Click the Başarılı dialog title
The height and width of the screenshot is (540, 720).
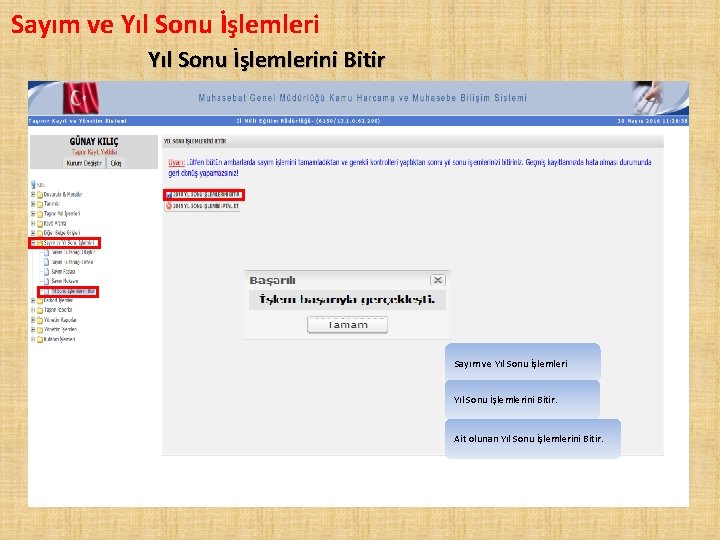pyautogui.click(x=272, y=280)
